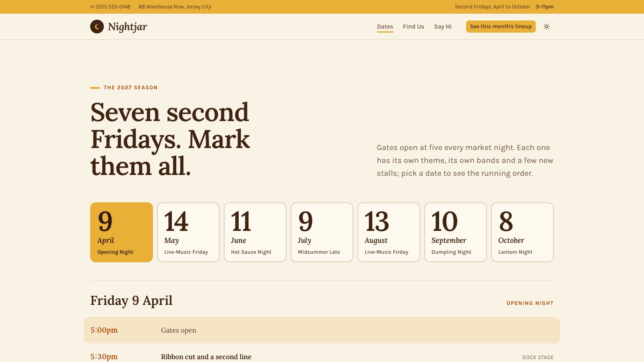Click the 5–11pm hours text
Image resolution: width=644 pixels, height=362 pixels.
(x=545, y=7)
